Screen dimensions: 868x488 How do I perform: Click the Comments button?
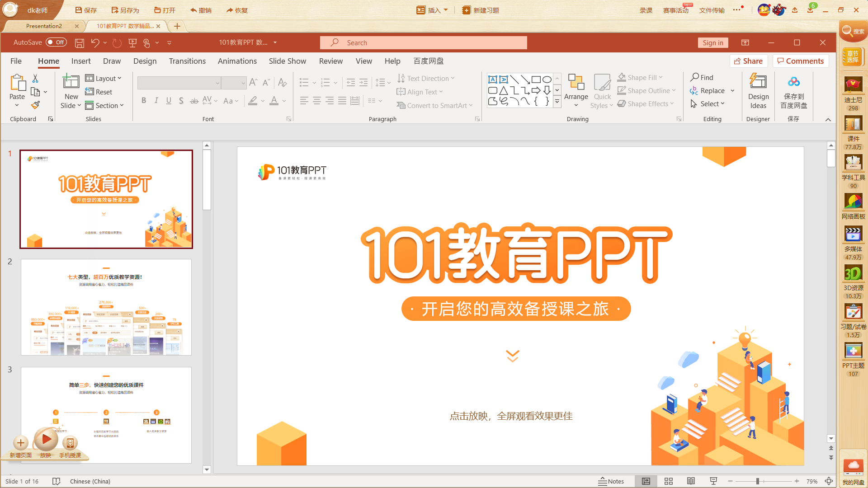pyautogui.click(x=801, y=61)
